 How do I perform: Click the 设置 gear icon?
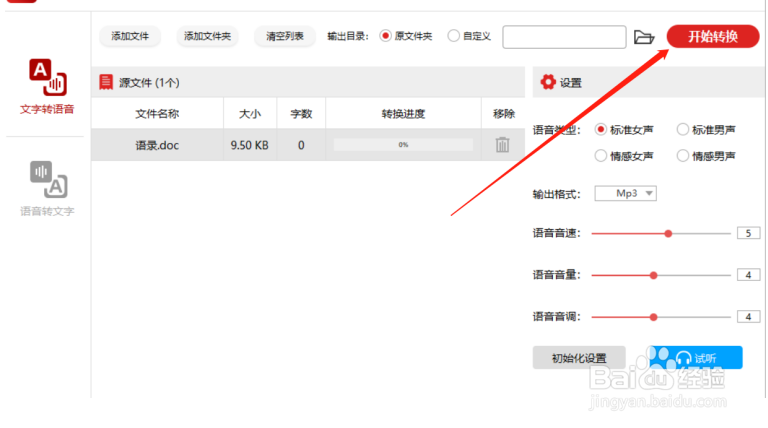[x=548, y=82]
